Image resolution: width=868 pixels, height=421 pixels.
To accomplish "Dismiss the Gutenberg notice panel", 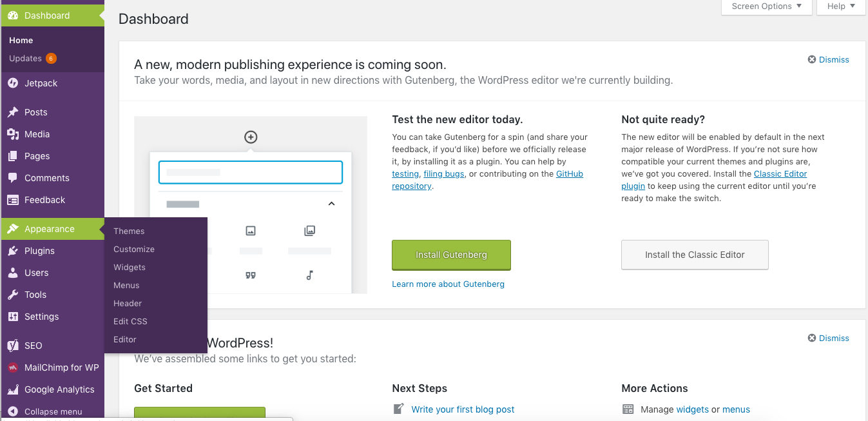I will 829,59.
